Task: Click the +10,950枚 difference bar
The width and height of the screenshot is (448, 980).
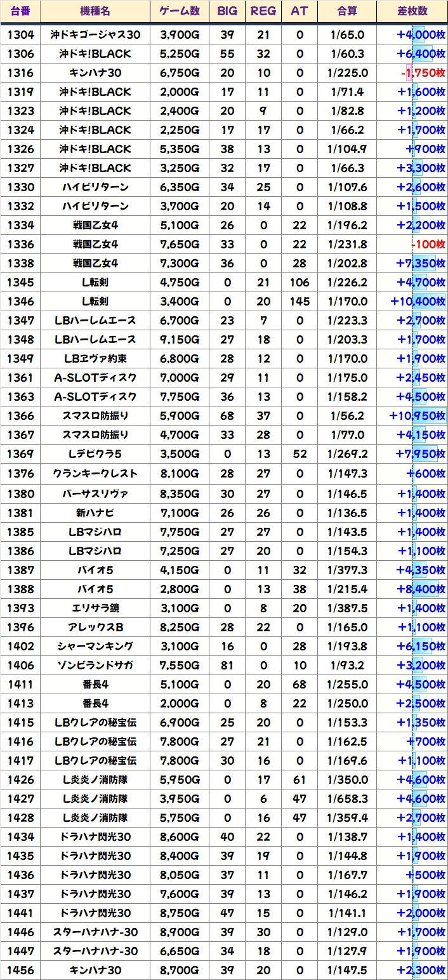Action: point(418,416)
